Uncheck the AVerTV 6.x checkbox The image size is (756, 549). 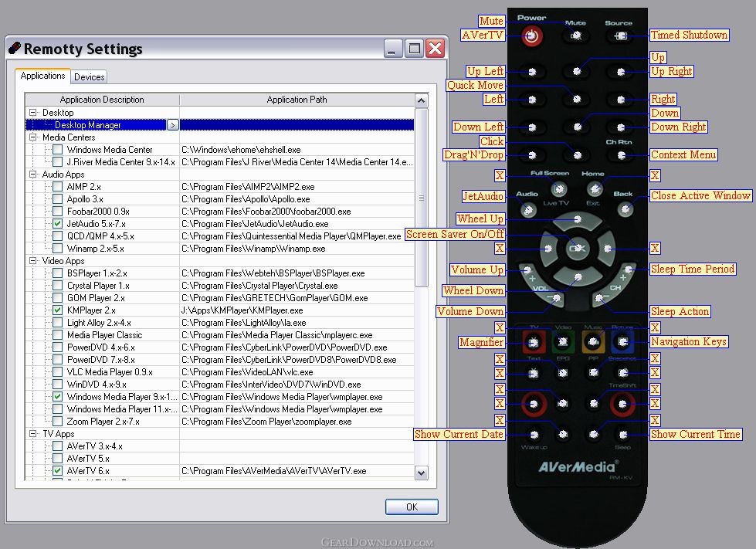tap(57, 471)
